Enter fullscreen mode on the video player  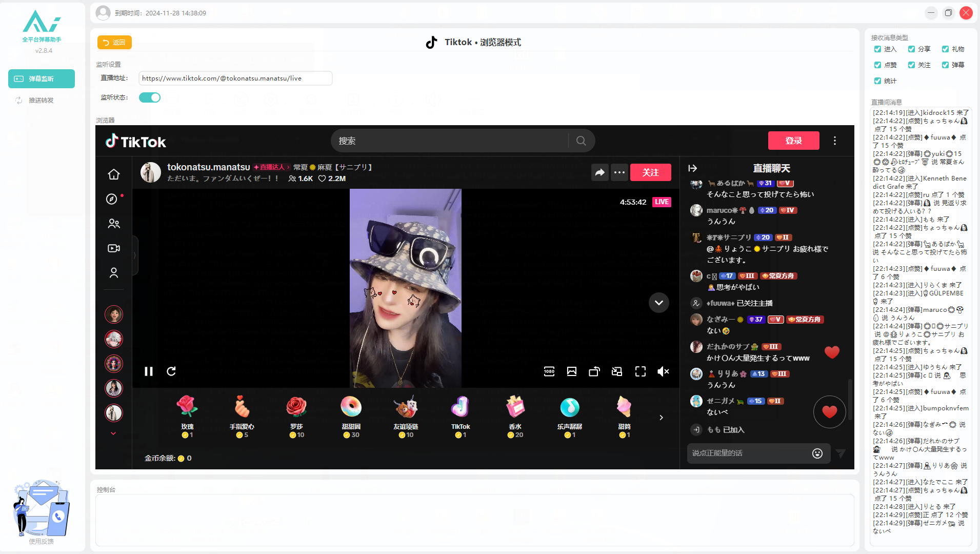641,371
